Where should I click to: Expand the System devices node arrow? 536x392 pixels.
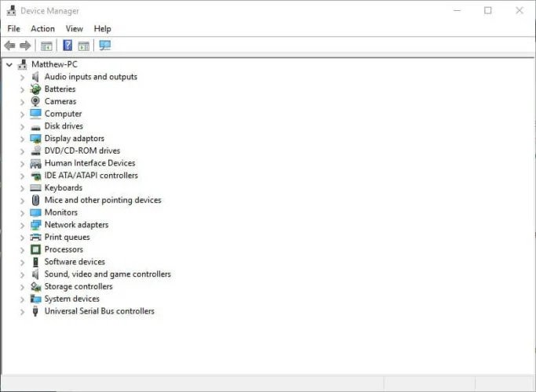click(x=23, y=299)
